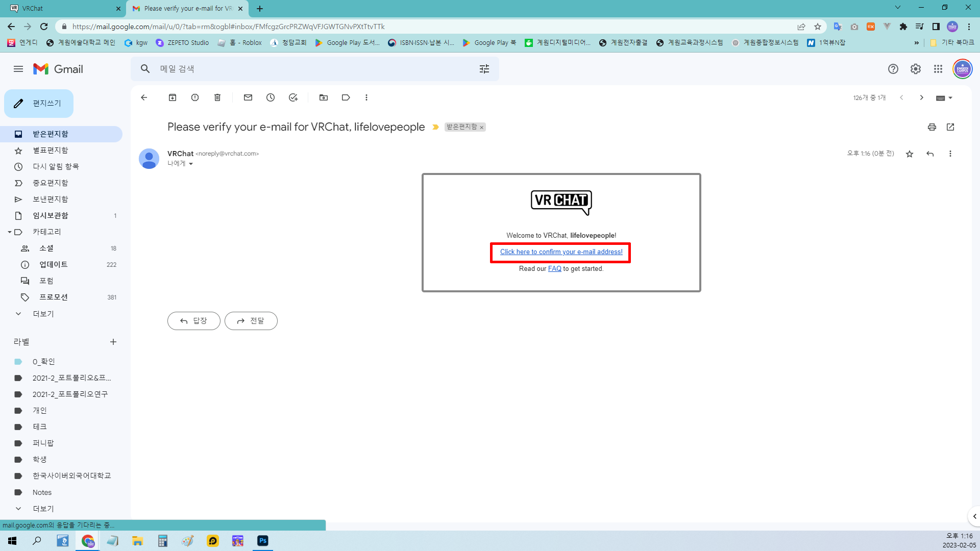Toggle the important marker next to subject
Viewport: 980px width, 551px height.
[x=435, y=127]
